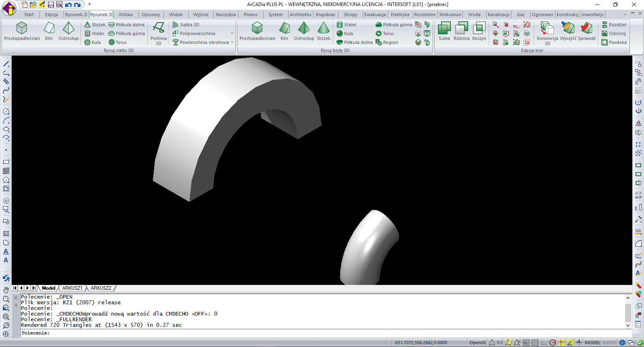
Task: Pick solid Półkula dolna in Rysuj bryły 3D
Action: 355,42
